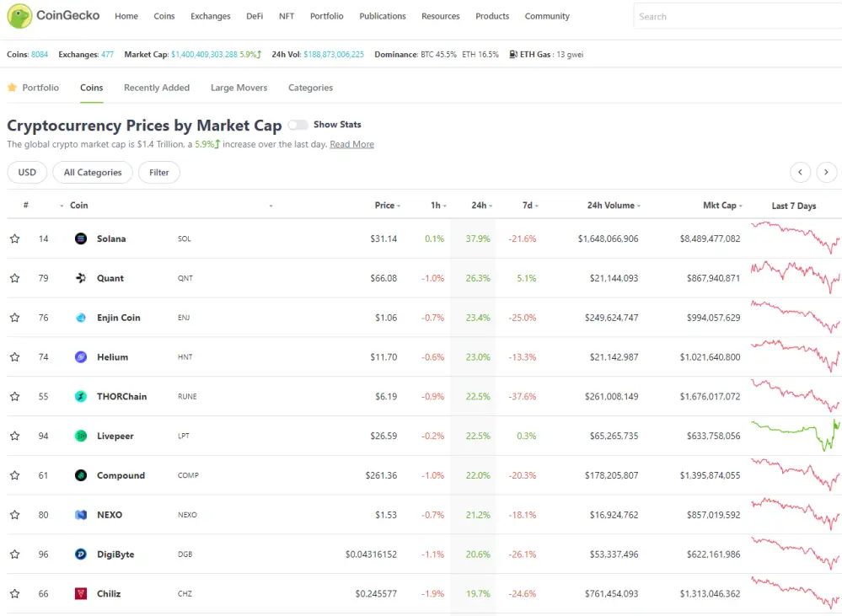The image size is (842, 616).
Task: Click the next page arrow button
Action: coord(826,173)
